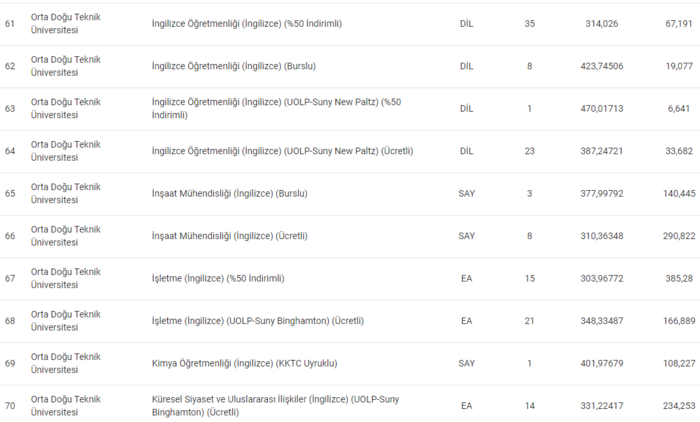
Task: Select İngilizce Öğretmenliği (İngilizce) (Burslu) program name
Action: 228,66
